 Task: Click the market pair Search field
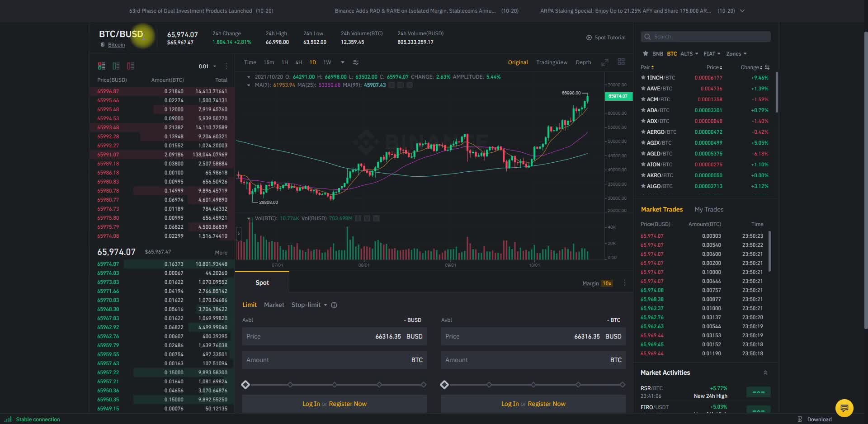pyautogui.click(x=705, y=37)
